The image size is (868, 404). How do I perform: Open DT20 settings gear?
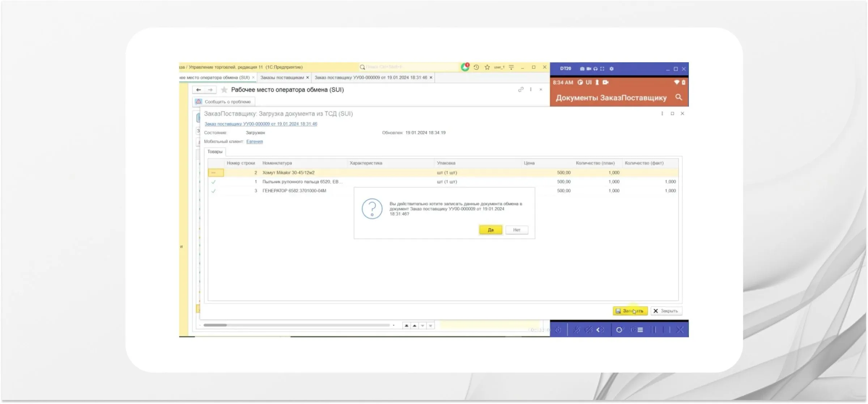[x=612, y=69]
